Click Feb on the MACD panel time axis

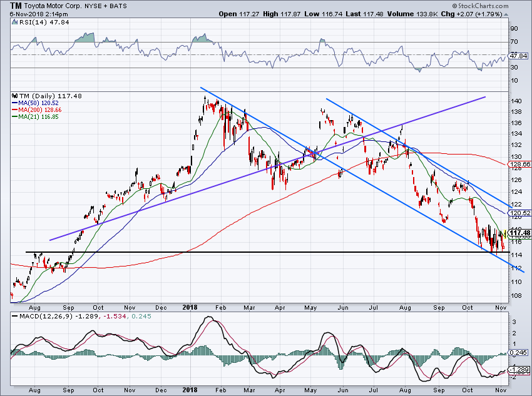(x=220, y=390)
